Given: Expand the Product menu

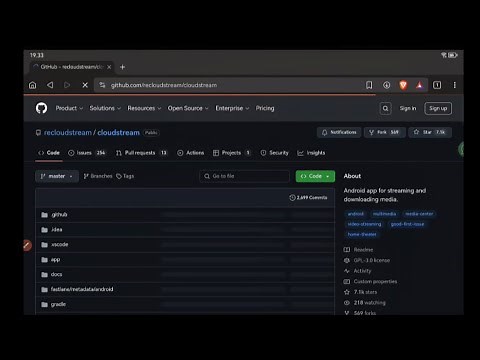Looking at the screenshot, I should tap(69, 108).
